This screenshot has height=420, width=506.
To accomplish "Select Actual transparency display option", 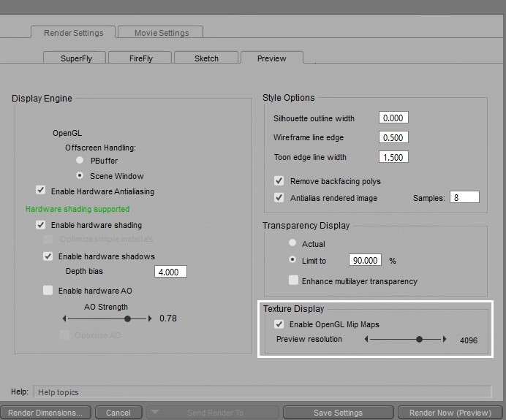I will pos(292,244).
